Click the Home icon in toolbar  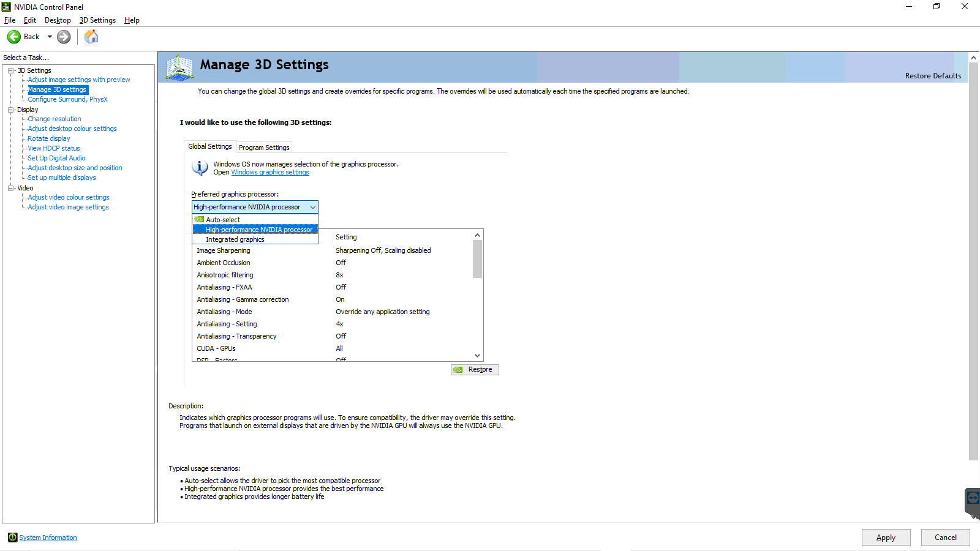pos(91,37)
